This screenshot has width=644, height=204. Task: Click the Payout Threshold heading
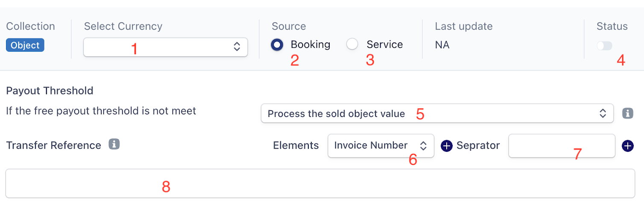point(50,90)
